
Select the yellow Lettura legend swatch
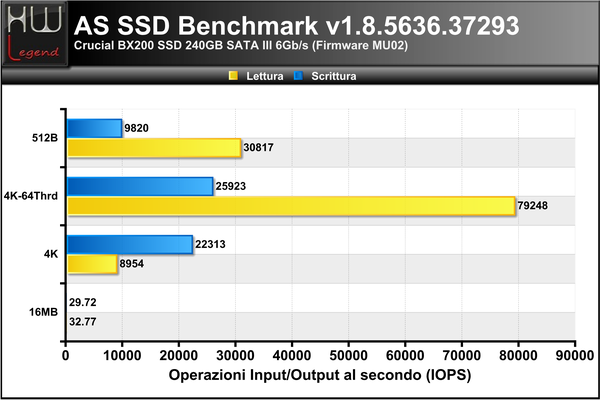tap(233, 76)
